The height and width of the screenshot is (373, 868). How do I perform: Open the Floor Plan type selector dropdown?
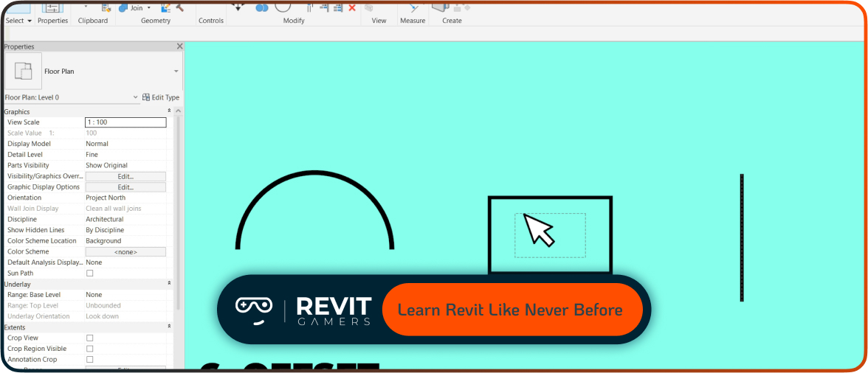tap(176, 72)
